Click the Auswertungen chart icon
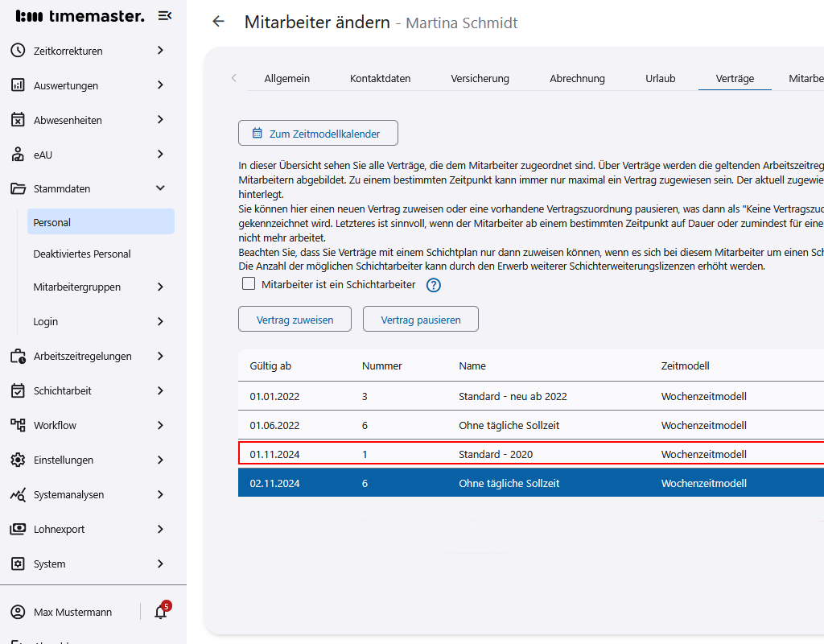Screen dimensions: 824x644 [x=18, y=85]
